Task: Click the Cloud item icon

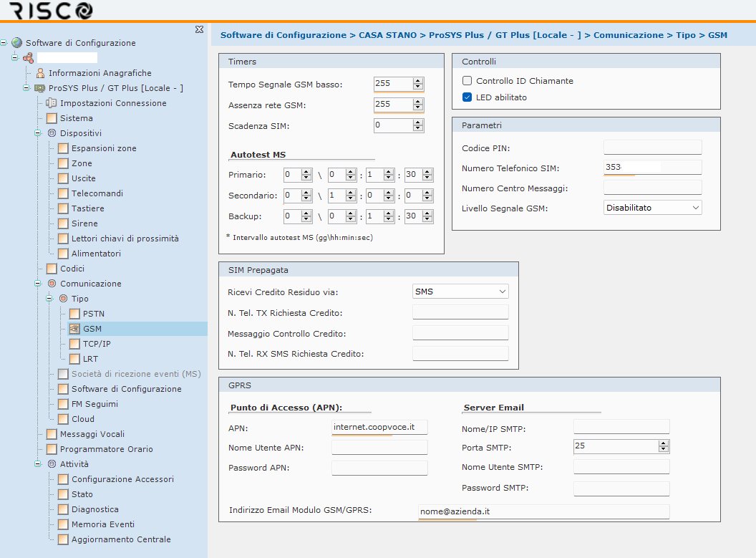Action: [63, 419]
